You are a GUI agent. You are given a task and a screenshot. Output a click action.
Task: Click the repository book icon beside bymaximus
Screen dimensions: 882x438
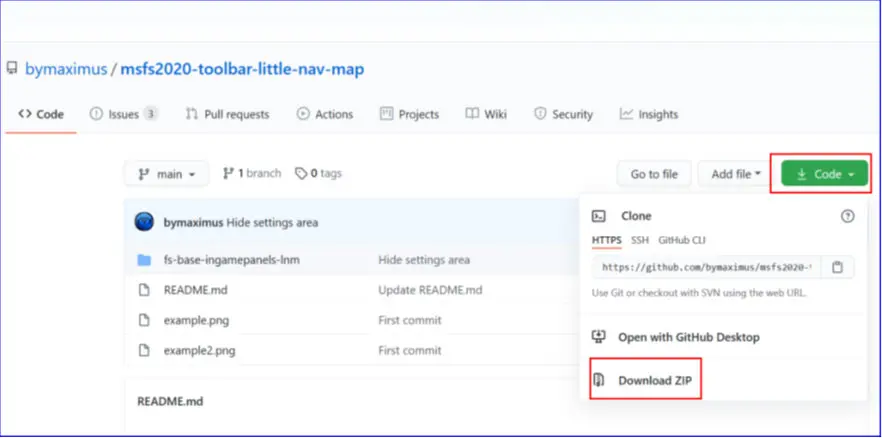[x=12, y=69]
